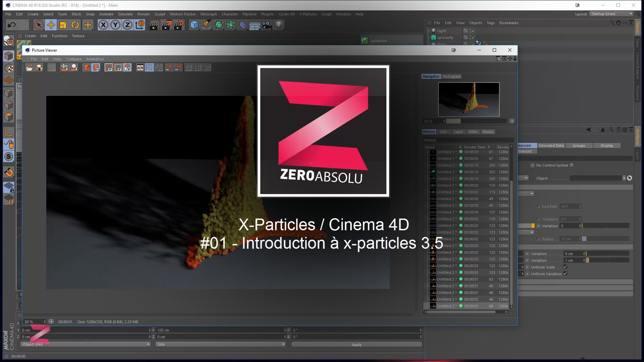
Task: Toggle the Y axis lock
Action: tap(115, 25)
